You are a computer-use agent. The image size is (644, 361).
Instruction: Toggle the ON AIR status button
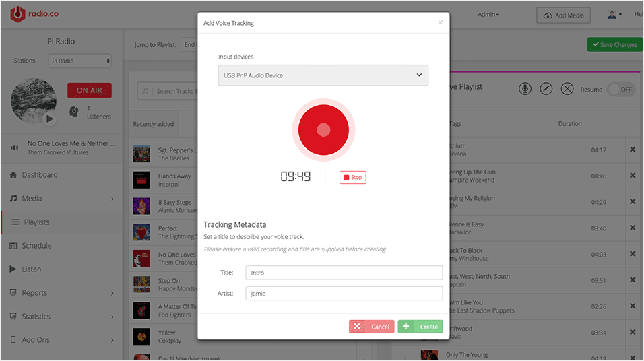click(x=90, y=90)
